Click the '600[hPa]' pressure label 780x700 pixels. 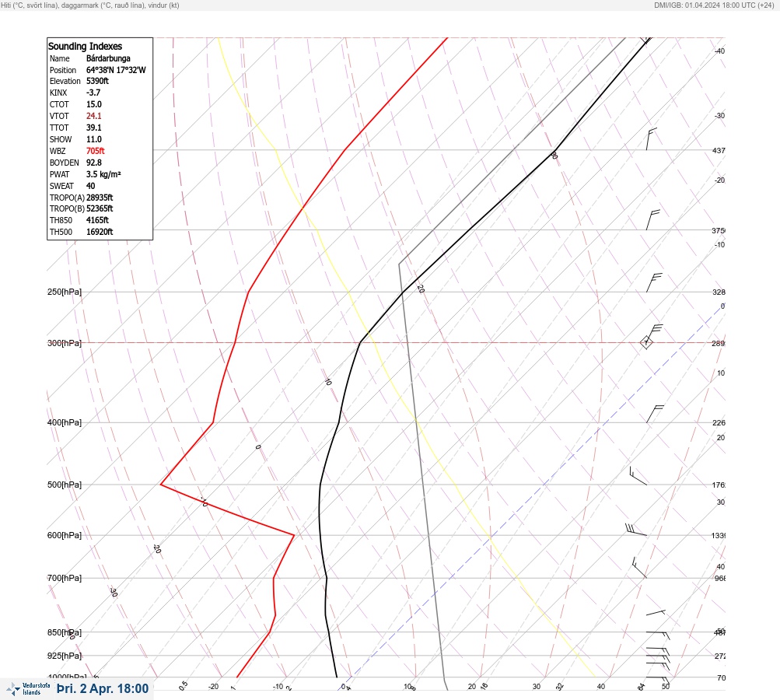[x=65, y=535]
